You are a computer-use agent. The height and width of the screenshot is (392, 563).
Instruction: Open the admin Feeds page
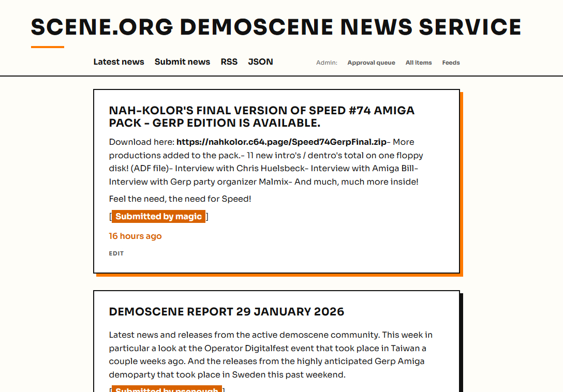tap(451, 63)
